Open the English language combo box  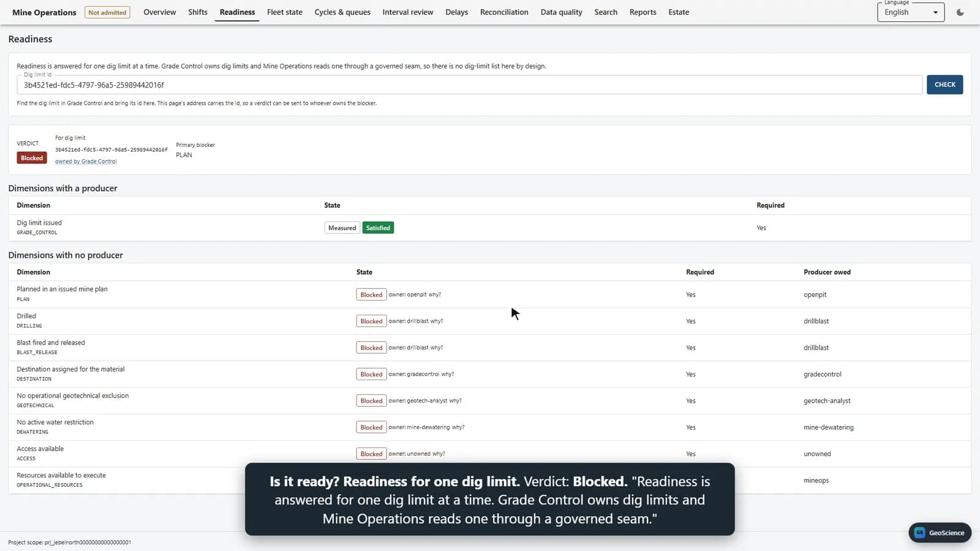pos(911,12)
